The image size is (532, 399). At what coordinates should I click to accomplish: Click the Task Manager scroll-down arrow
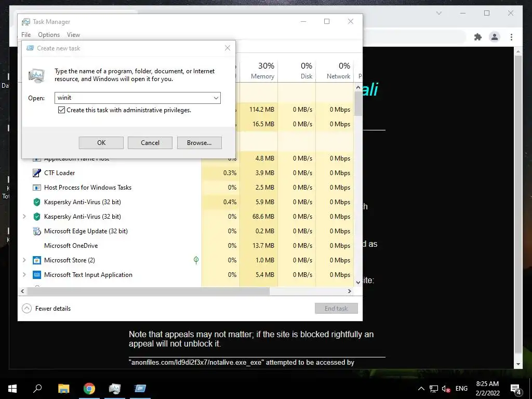click(x=358, y=282)
